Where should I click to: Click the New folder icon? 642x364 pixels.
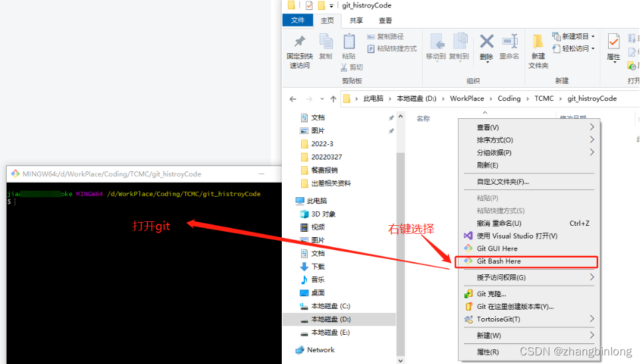point(538,41)
